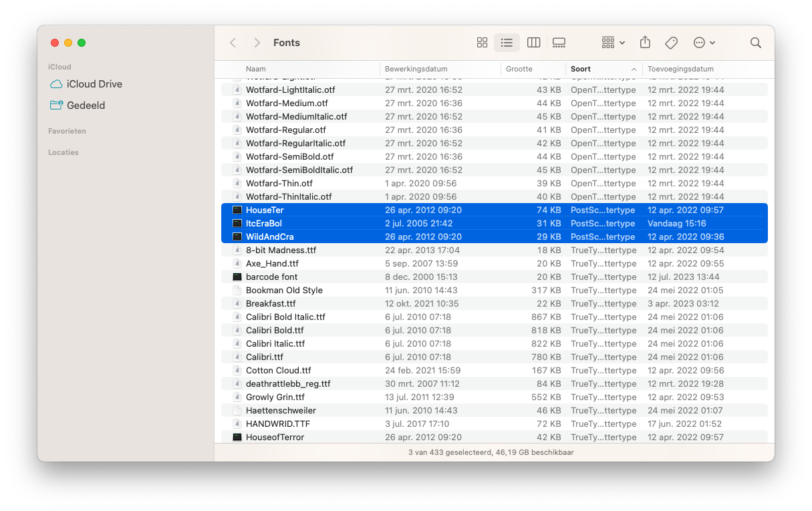
Task: Go forward with the right chevron
Action: pyautogui.click(x=257, y=43)
